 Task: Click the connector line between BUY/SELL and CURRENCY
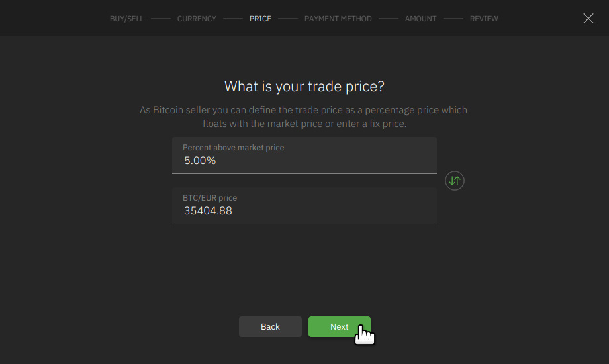pyautogui.click(x=160, y=19)
